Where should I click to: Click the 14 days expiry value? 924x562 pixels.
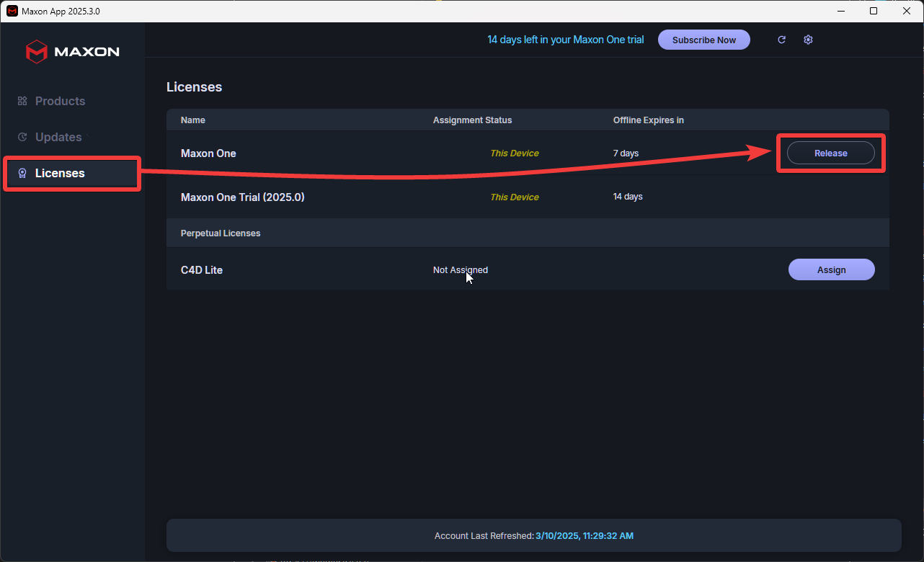[x=628, y=197]
